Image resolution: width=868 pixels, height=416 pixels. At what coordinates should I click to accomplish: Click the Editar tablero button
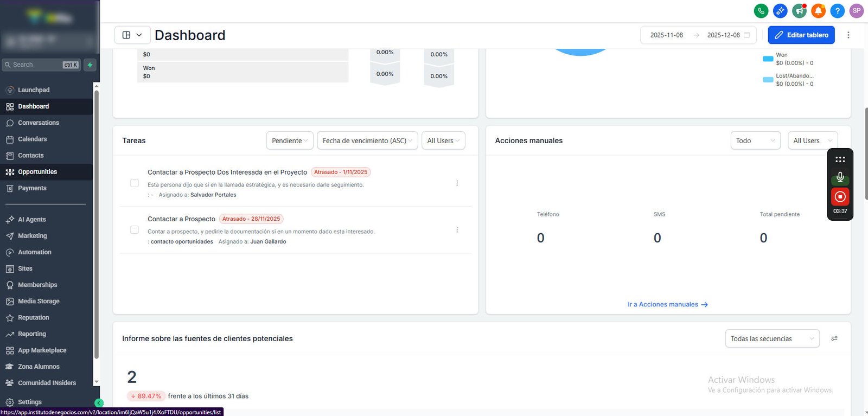[x=801, y=35]
